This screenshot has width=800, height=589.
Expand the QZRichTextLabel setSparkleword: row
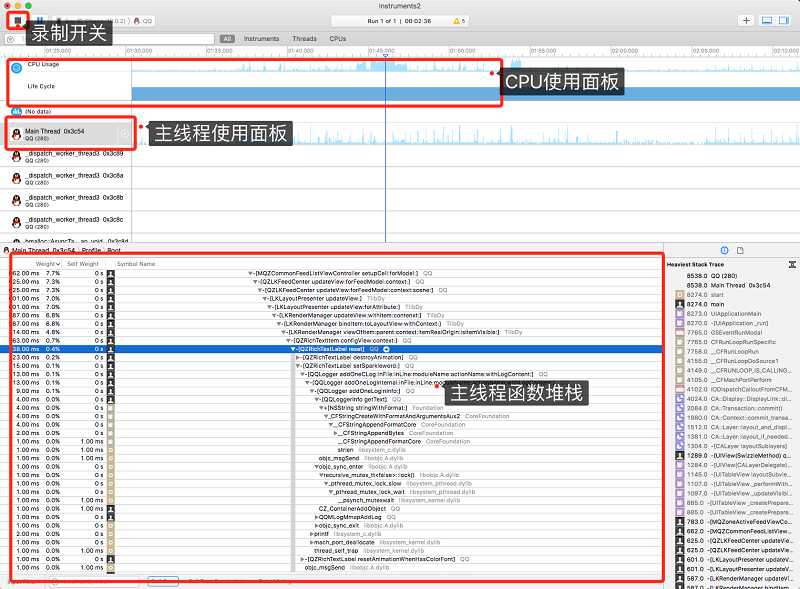(x=298, y=366)
